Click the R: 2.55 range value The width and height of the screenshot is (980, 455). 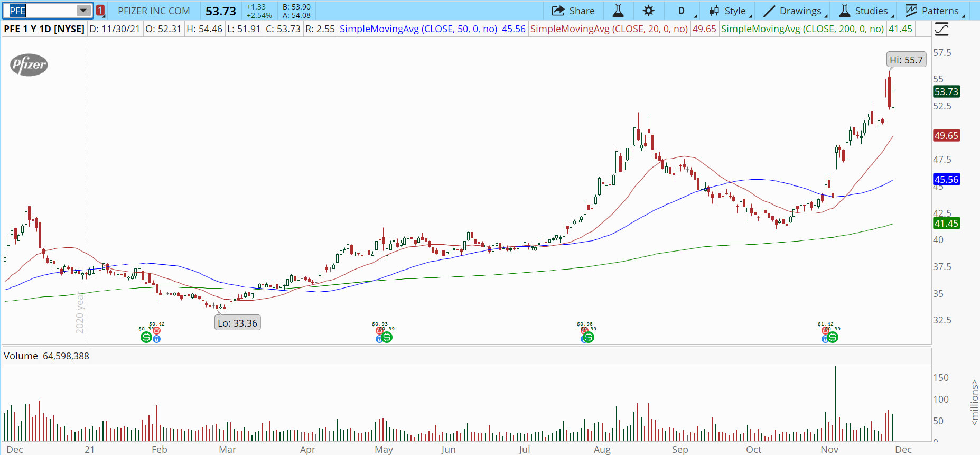click(320, 29)
